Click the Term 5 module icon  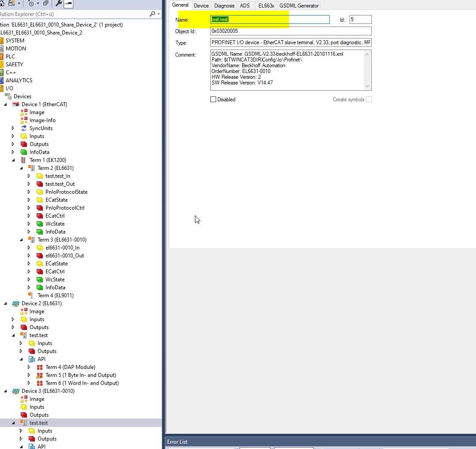[40, 375]
